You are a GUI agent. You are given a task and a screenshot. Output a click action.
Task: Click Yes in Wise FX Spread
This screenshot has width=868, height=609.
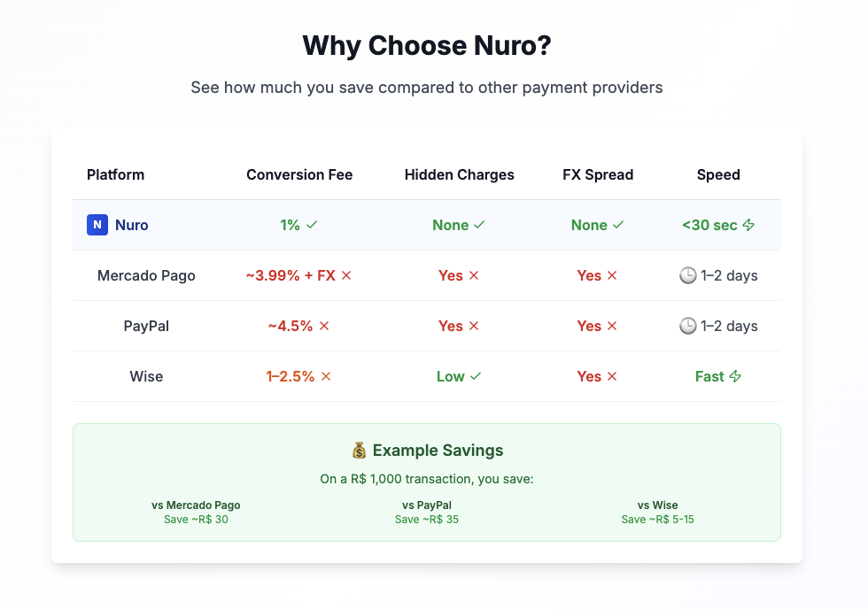589,376
